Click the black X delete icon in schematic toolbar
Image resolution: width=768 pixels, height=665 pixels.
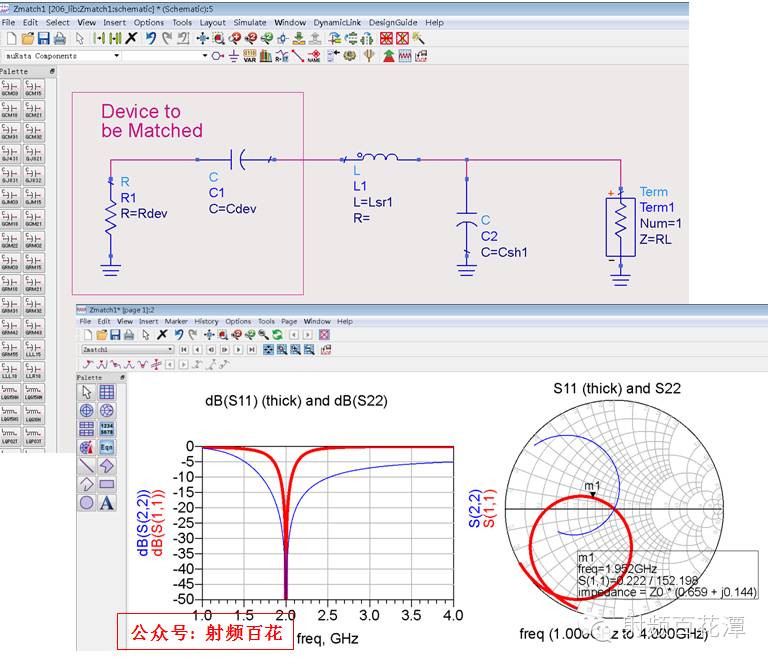[x=131, y=38]
